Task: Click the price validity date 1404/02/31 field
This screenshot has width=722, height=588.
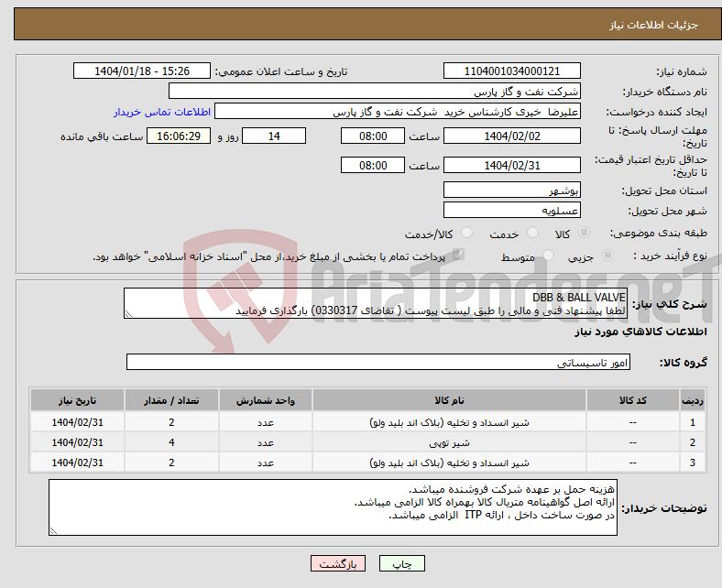Action: (511, 165)
